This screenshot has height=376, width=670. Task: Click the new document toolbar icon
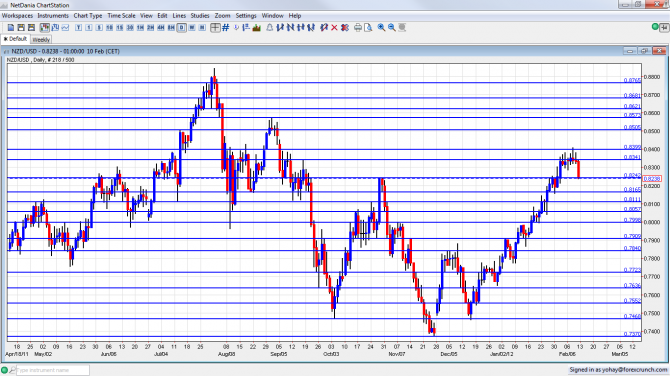coord(11,27)
